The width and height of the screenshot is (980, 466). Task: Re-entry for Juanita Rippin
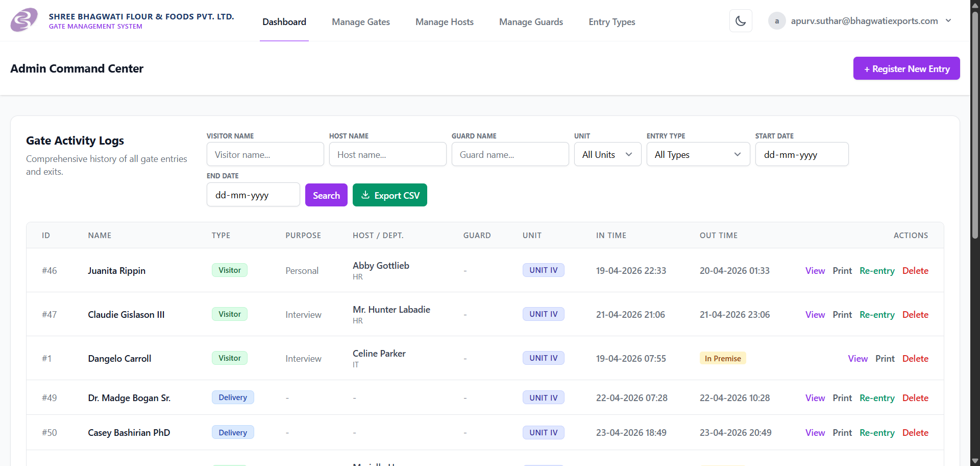877,271
